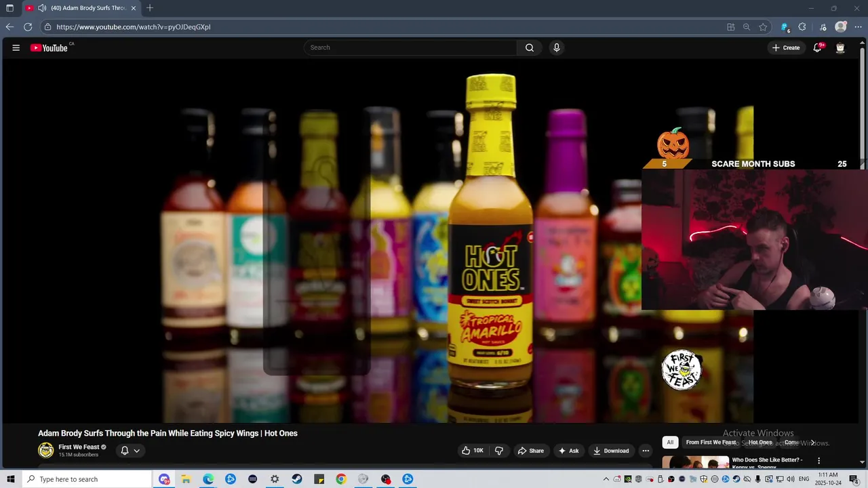
Task: Open the volume speaker tray icon
Action: click(790, 479)
